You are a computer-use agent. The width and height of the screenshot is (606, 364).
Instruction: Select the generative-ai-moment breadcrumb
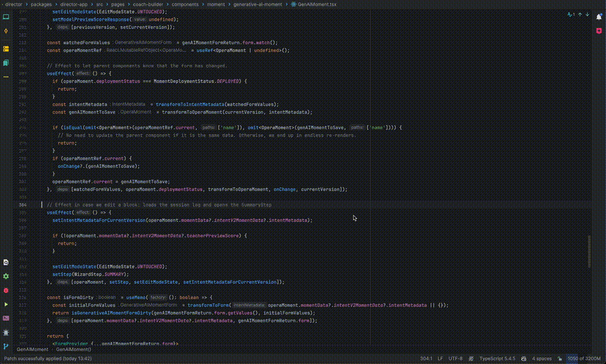point(258,4)
